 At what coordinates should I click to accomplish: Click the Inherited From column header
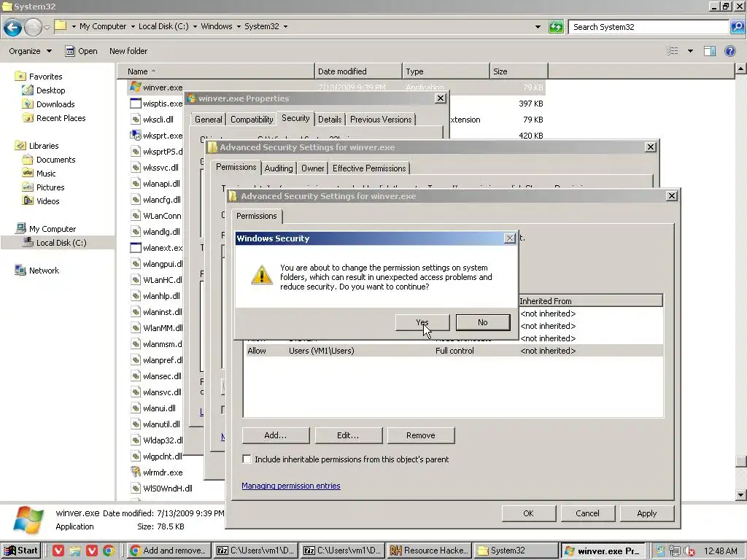(x=590, y=301)
